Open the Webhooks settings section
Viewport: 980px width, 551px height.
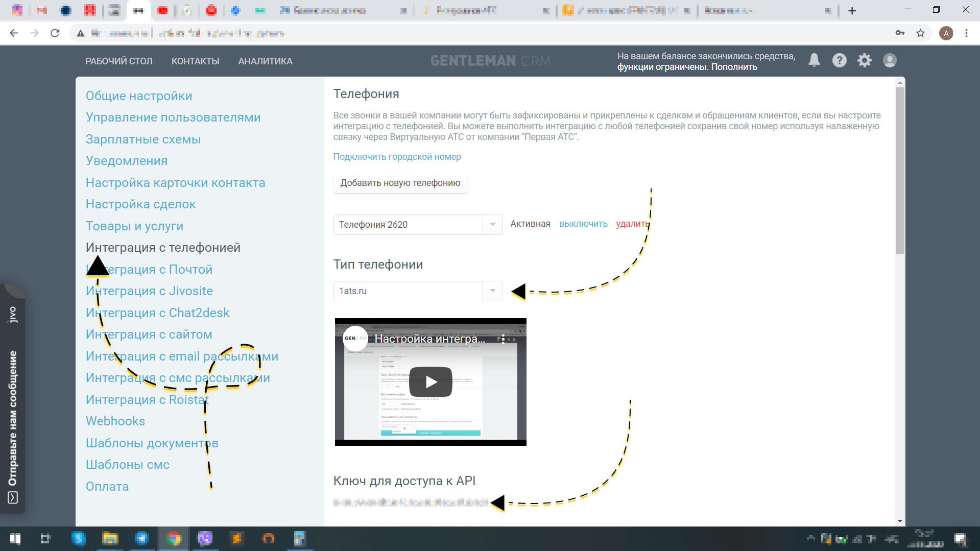click(115, 421)
